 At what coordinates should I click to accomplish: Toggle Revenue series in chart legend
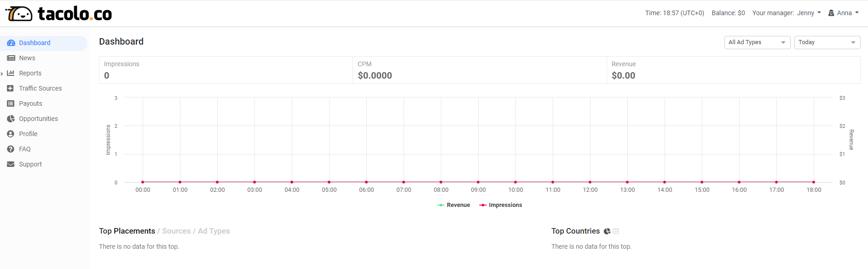pyautogui.click(x=454, y=205)
